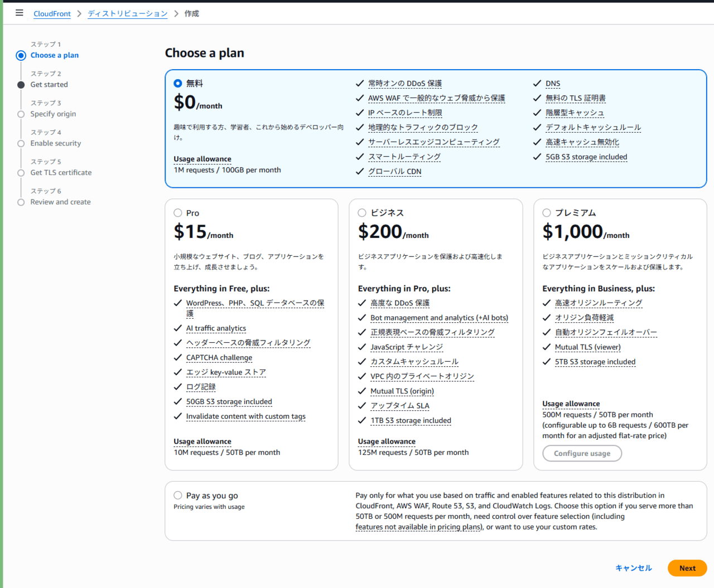Click 地理的なトラフィックのブロック feature

[423, 128]
